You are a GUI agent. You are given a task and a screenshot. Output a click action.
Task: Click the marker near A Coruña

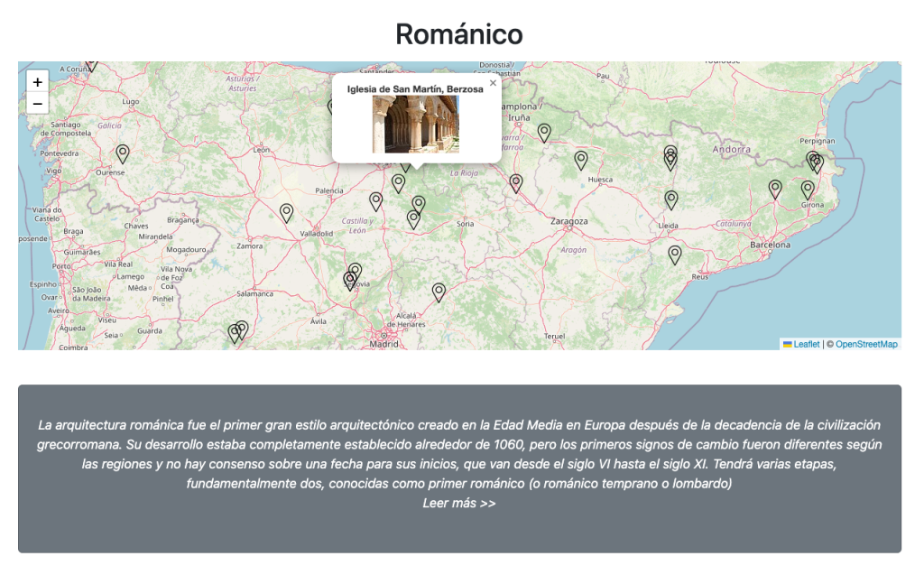pos(91,65)
